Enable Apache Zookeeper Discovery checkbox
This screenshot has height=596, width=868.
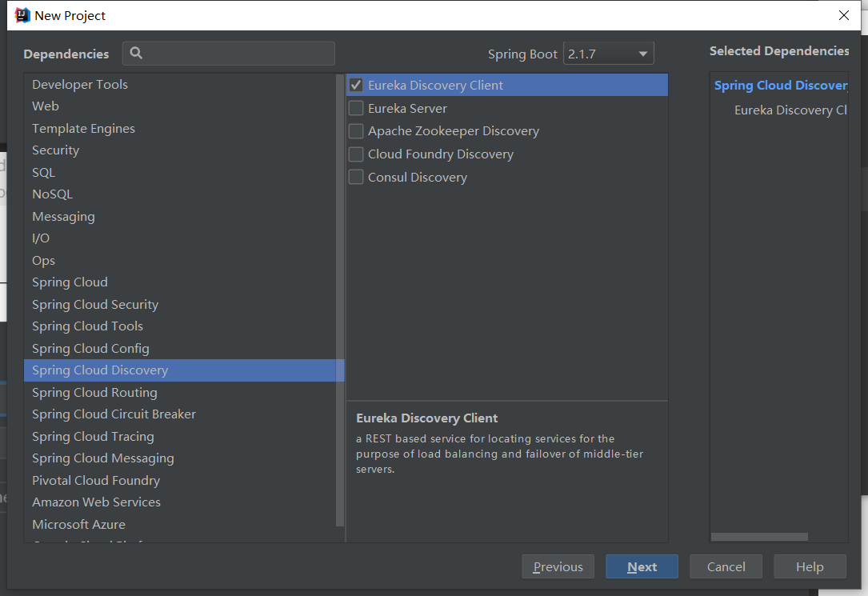pos(356,131)
